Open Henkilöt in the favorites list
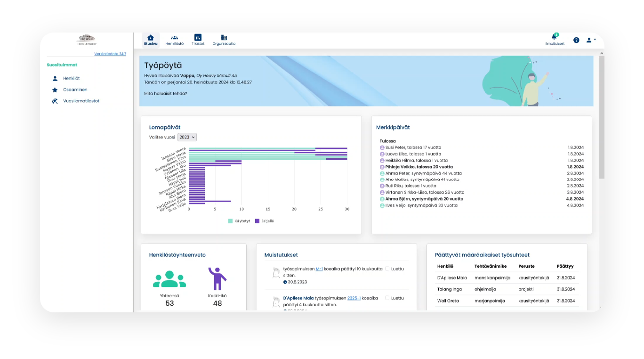 tap(72, 78)
